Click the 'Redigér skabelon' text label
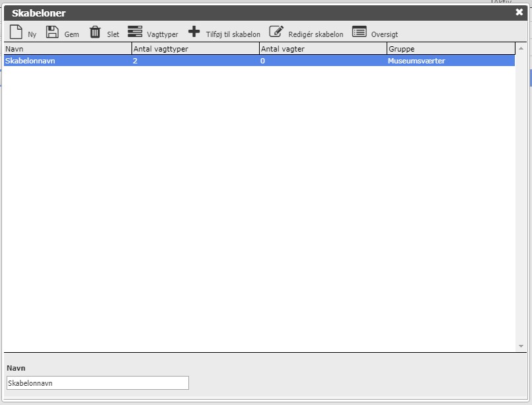Screen dimensions: 532x405 coord(316,34)
